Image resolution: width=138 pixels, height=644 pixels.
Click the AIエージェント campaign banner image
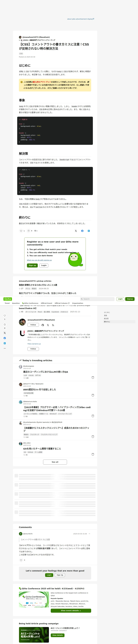tap(34, 635)
